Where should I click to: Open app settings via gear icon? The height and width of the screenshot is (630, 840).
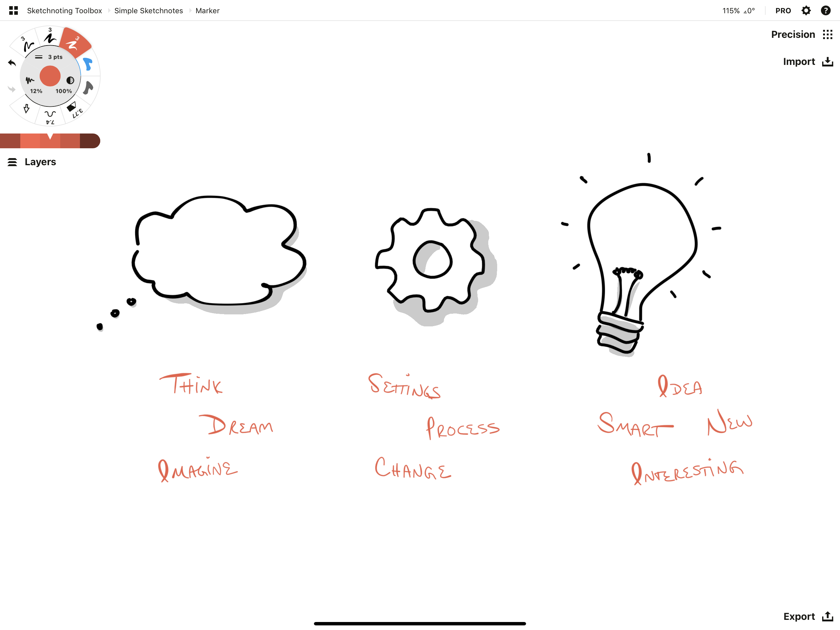coord(806,10)
